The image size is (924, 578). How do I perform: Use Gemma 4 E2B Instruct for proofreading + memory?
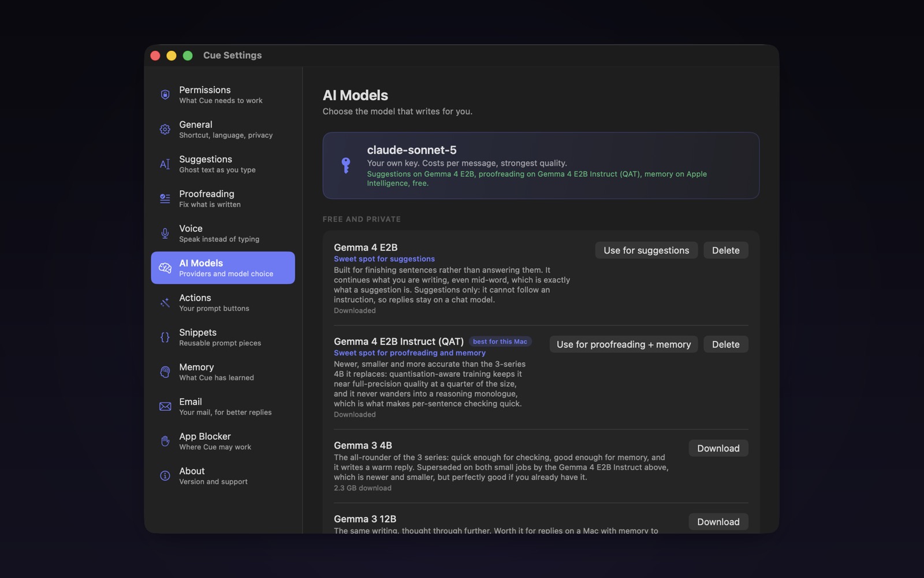(x=624, y=344)
